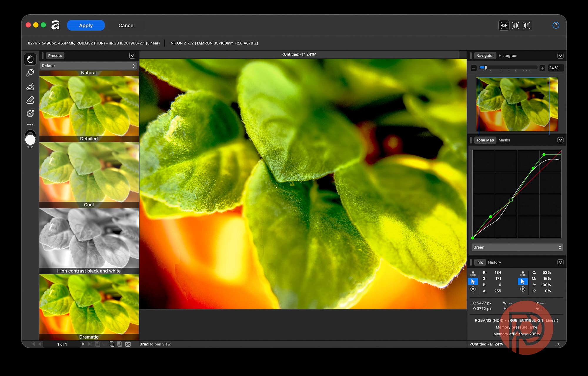Click the RGB sampler target crosshair icon

pos(473,289)
